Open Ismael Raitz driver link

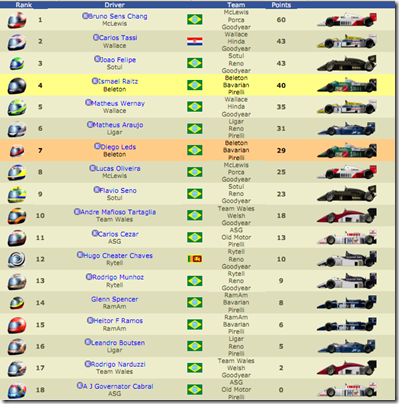tap(118, 81)
